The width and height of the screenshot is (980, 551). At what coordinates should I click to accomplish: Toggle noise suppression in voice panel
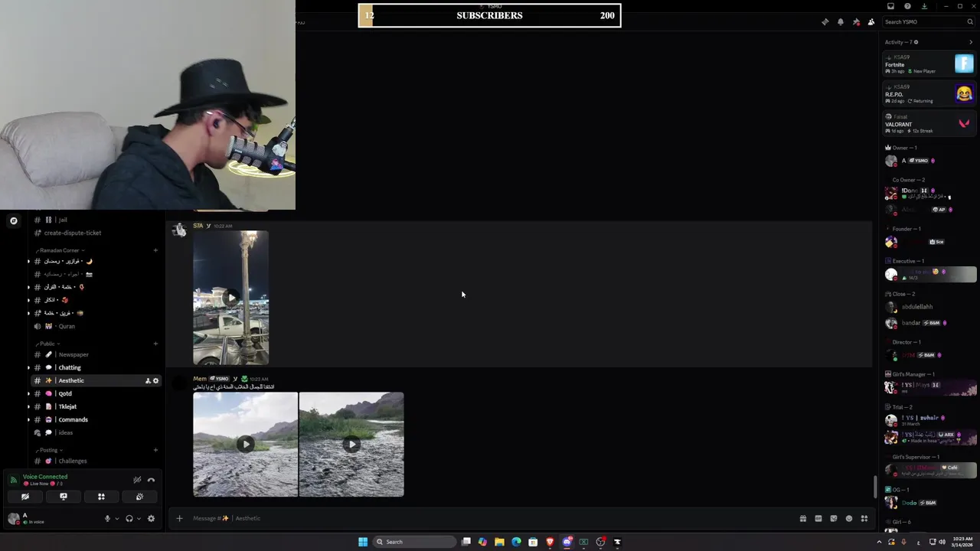point(137,480)
